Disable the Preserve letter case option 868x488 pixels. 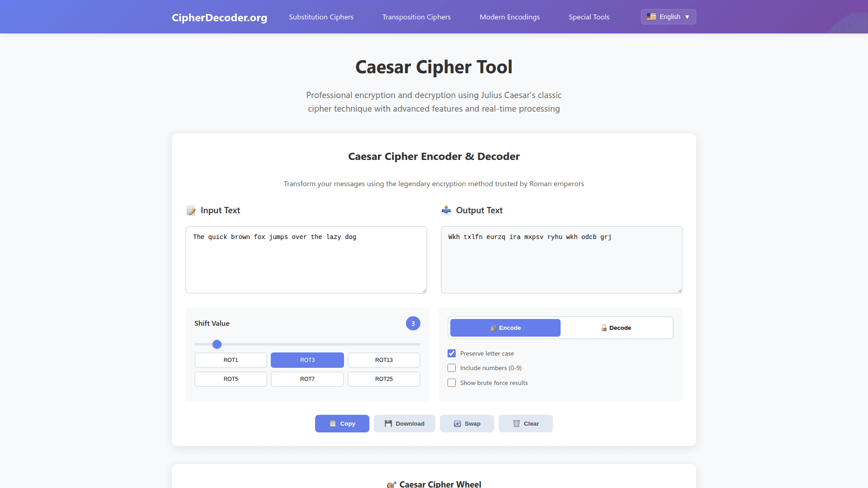[x=451, y=353]
